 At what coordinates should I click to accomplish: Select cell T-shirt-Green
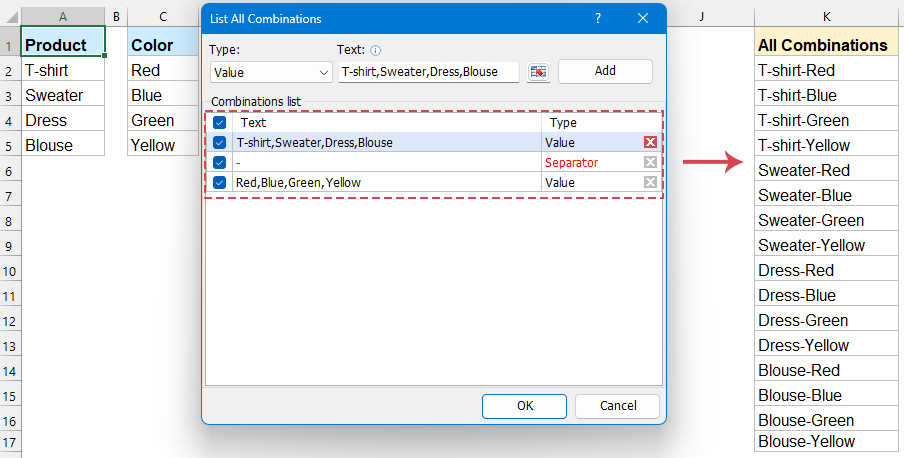click(x=826, y=120)
